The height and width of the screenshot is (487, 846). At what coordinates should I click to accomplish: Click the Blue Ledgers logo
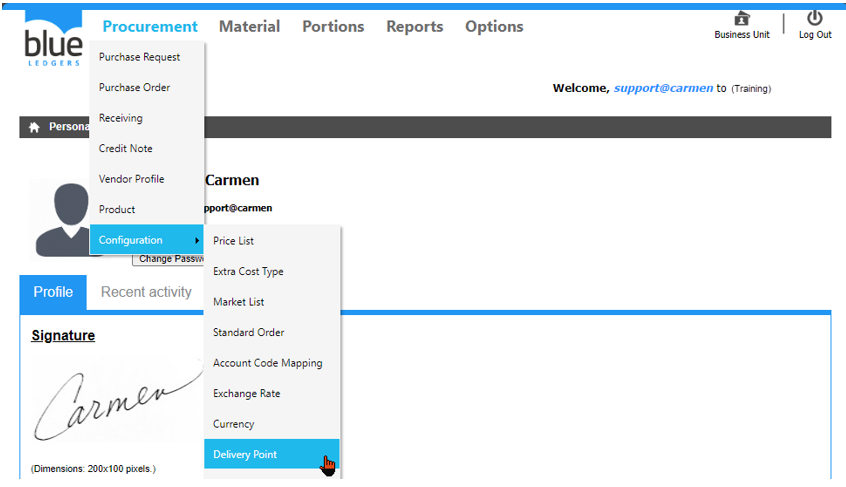tap(52, 40)
